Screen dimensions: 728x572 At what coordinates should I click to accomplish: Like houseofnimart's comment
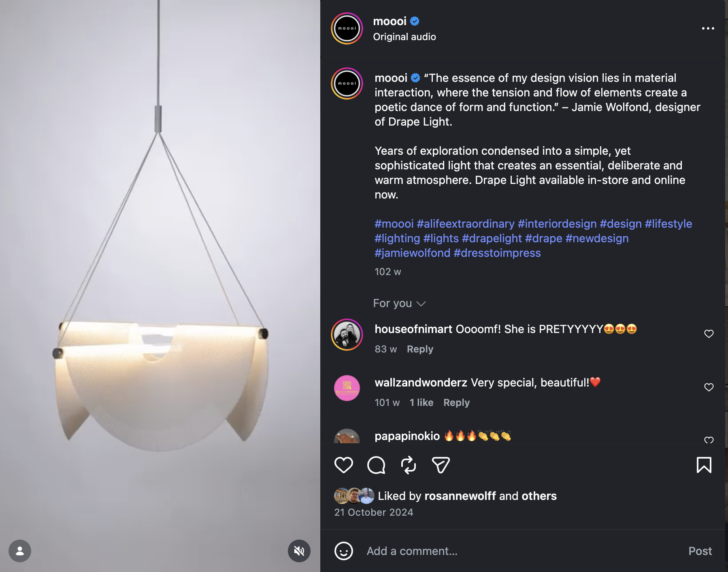[x=709, y=334]
